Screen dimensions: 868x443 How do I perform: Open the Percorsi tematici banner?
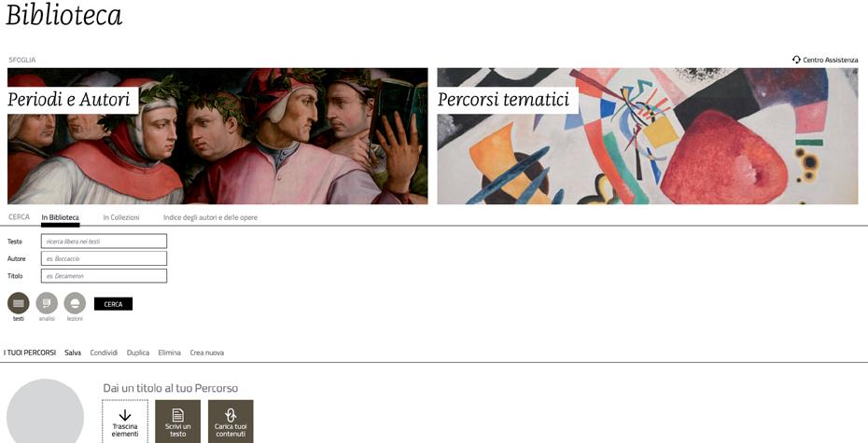point(648,136)
